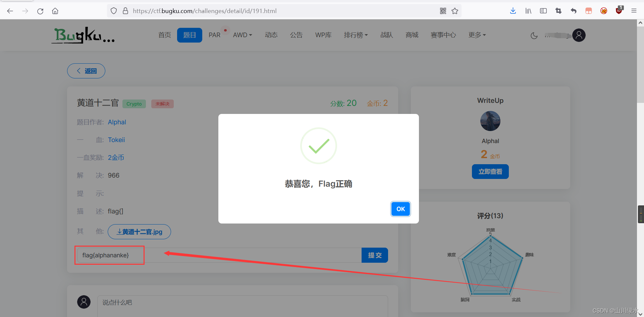This screenshot has width=644, height=317.
Task: Toggle dark mode moon icon
Action: point(534,36)
